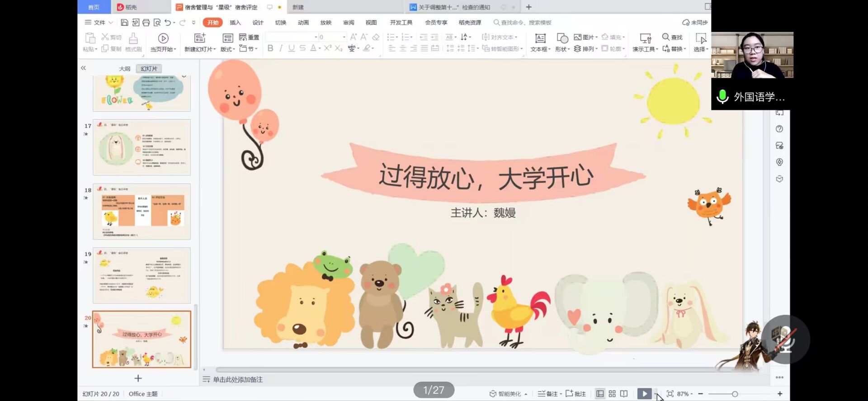Open the 87% zoom level dropdown
868x401 pixels.
[684, 394]
